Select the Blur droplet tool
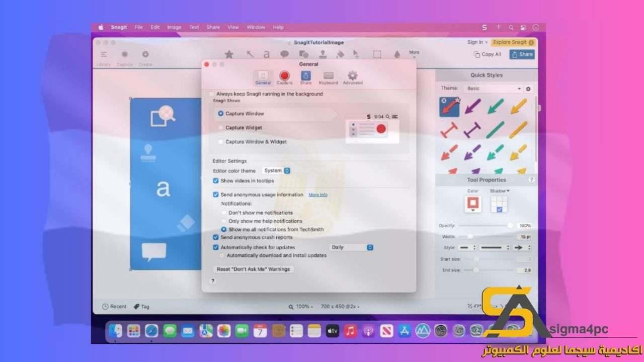Screen dimensions: 644x362 (x=397, y=54)
